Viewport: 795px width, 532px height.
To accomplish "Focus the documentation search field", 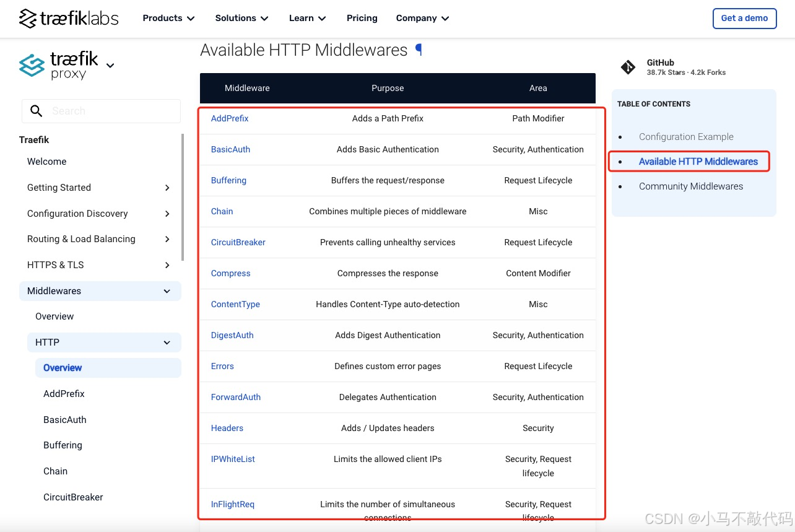I will [101, 111].
